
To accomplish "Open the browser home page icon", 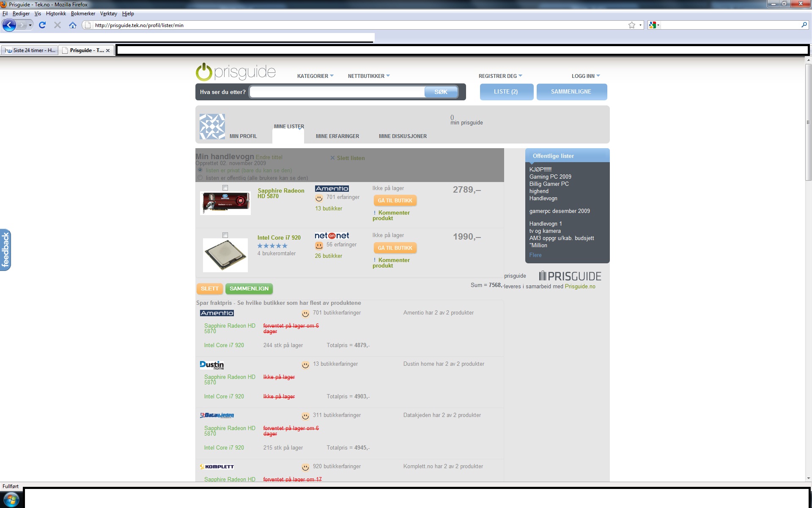I will click(73, 25).
